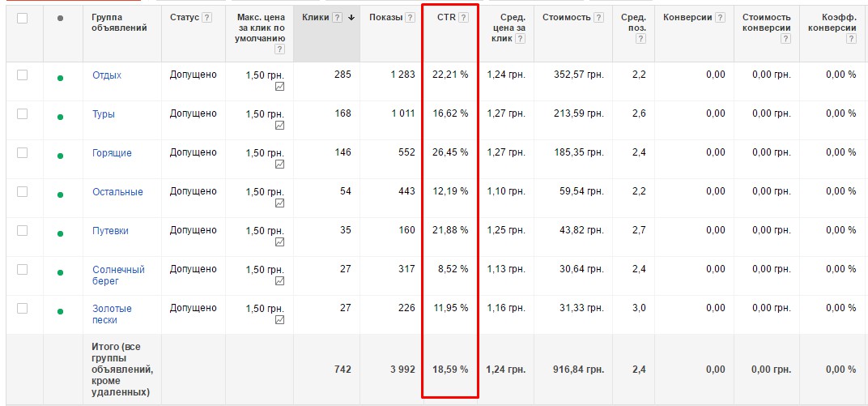
Task: Open status dot dropdown for Остальные row
Action: pyautogui.click(x=60, y=195)
